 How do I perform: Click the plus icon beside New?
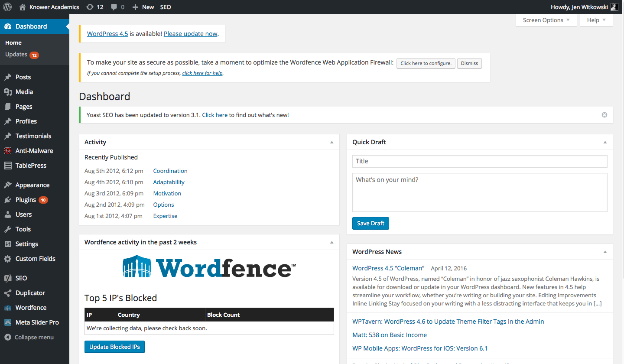(x=135, y=7)
